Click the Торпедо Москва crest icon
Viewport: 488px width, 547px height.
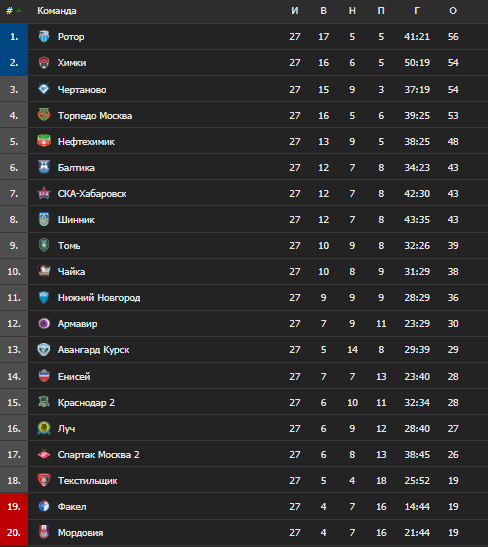coord(44,115)
